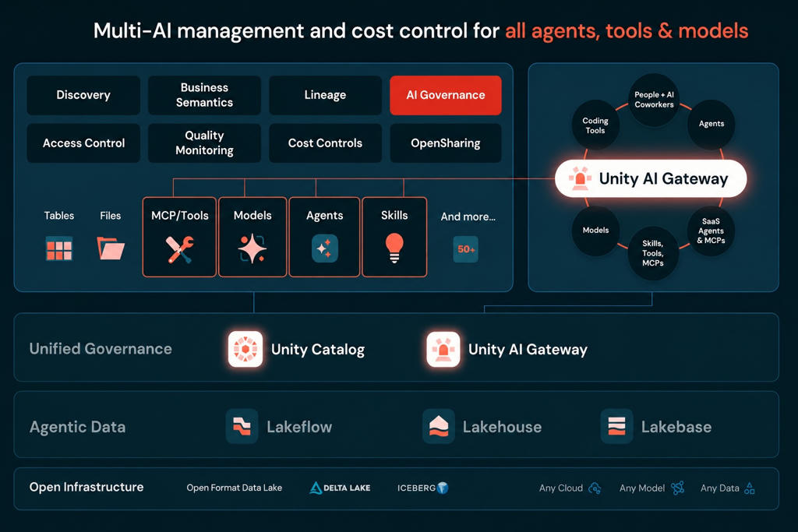Select the Cost Controls box
This screenshot has width=798, height=532.
[325, 143]
